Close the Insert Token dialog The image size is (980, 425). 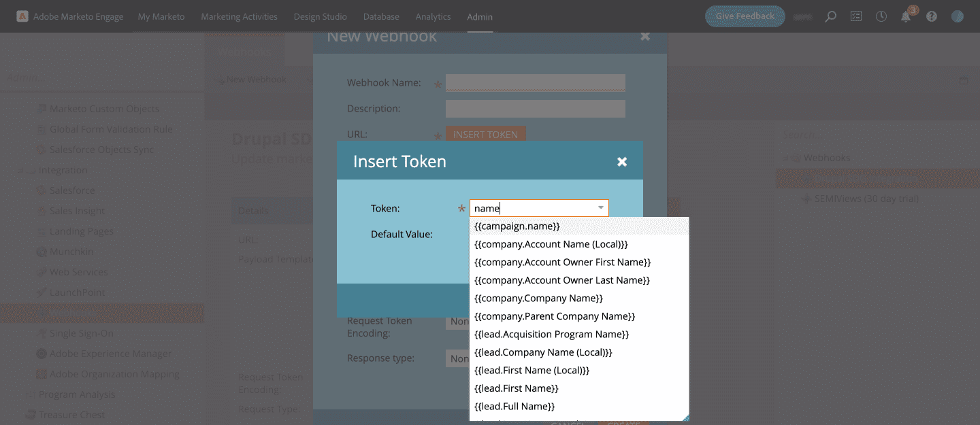click(x=621, y=162)
